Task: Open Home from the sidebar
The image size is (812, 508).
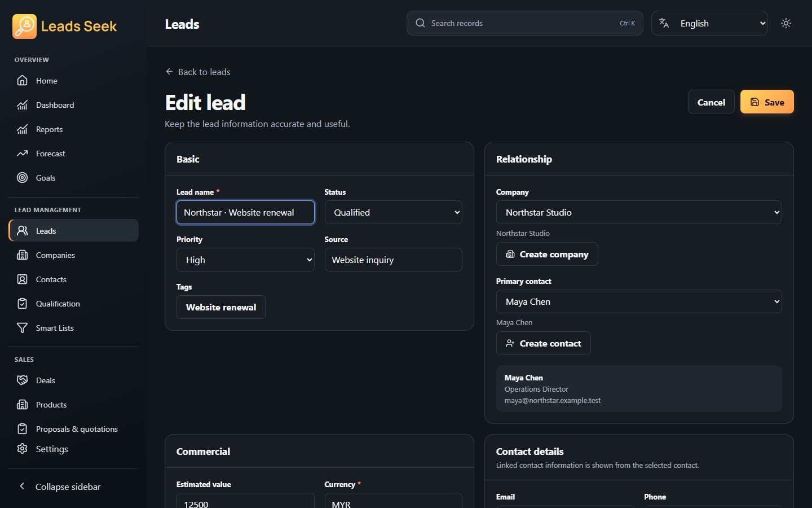Action: pyautogui.click(x=73, y=81)
